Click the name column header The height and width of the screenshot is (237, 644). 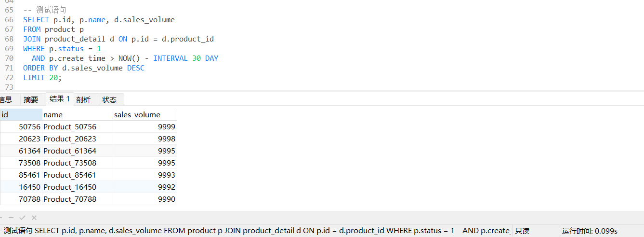[78, 114]
